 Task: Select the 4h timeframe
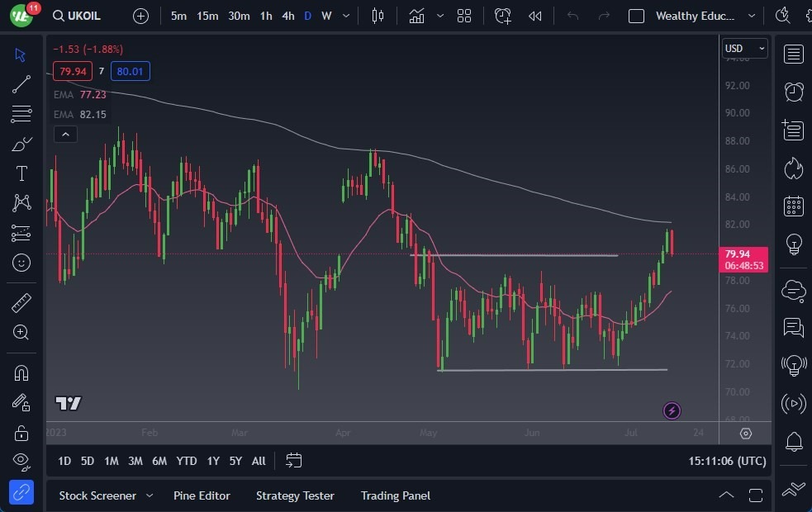pos(287,16)
